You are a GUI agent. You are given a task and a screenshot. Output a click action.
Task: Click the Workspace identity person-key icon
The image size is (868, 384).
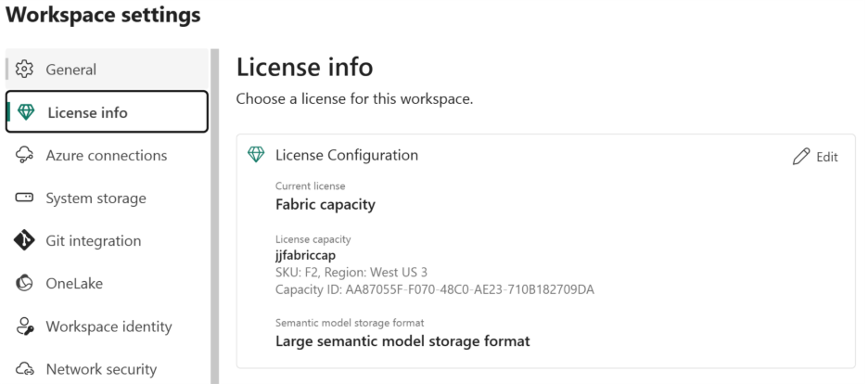coord(25,326)
